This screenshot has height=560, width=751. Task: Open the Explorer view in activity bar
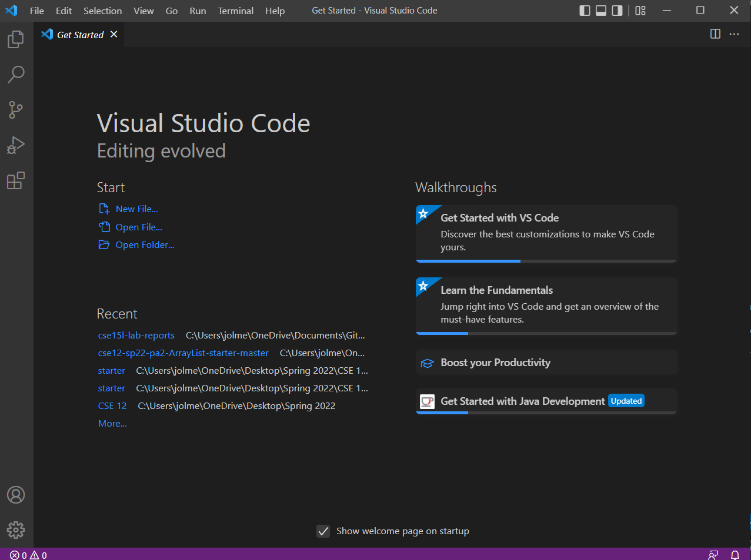16,39
